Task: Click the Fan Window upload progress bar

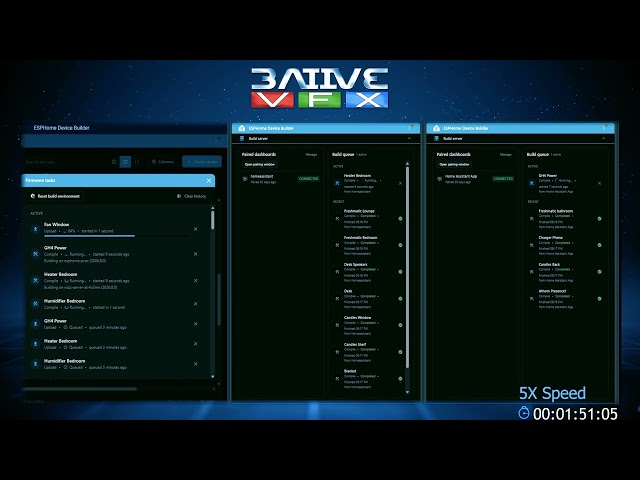Action: pos(116,236)
